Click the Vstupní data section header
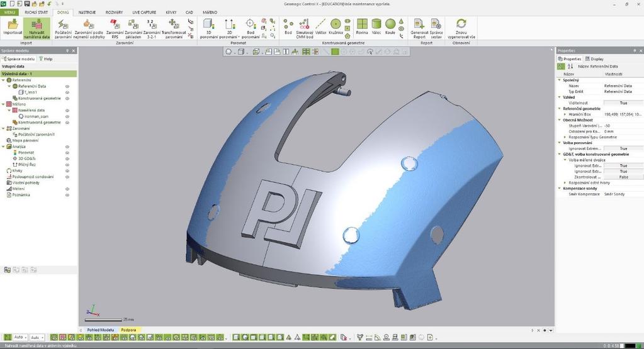Screen dimensions: 644x349 point(38,66)
